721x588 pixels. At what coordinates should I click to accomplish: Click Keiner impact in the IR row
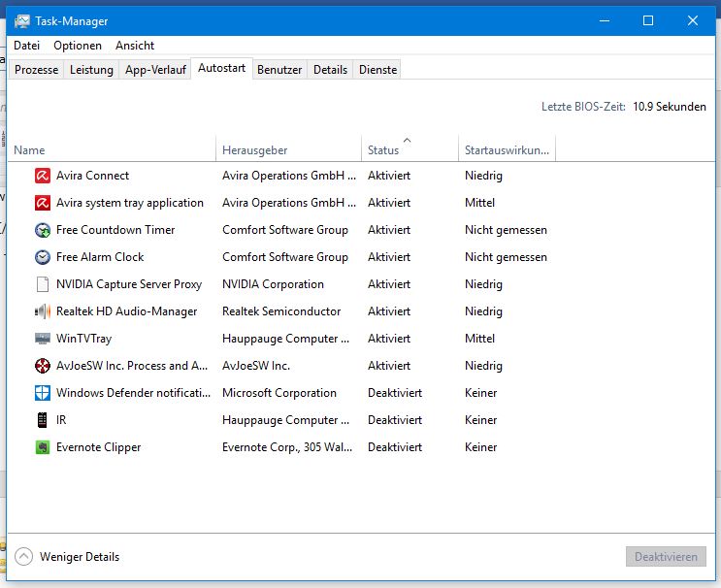pyautogui.click(x=480, y=420)
